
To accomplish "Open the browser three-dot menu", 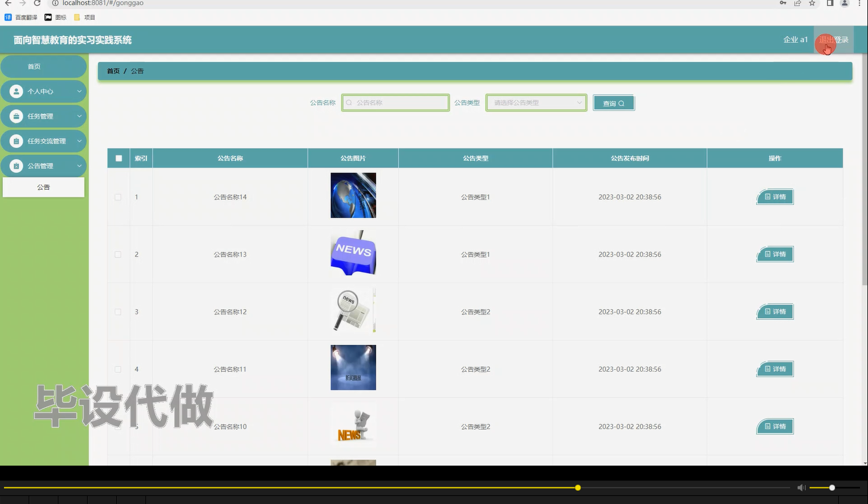I will tap(859, 3).
